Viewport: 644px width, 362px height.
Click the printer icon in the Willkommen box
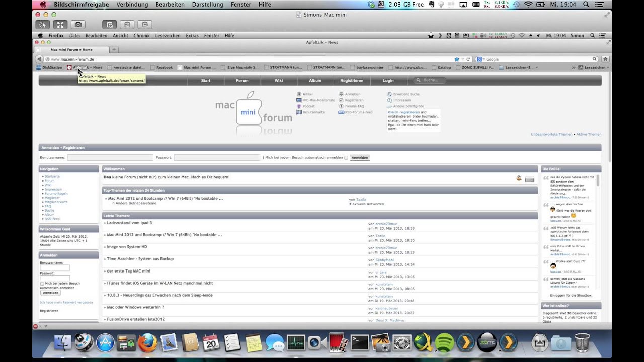[x=529, y=178]
